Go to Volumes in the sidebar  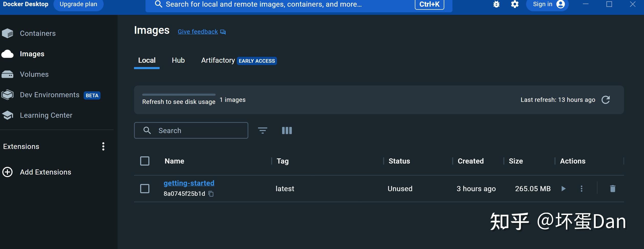tap(34, 74)
